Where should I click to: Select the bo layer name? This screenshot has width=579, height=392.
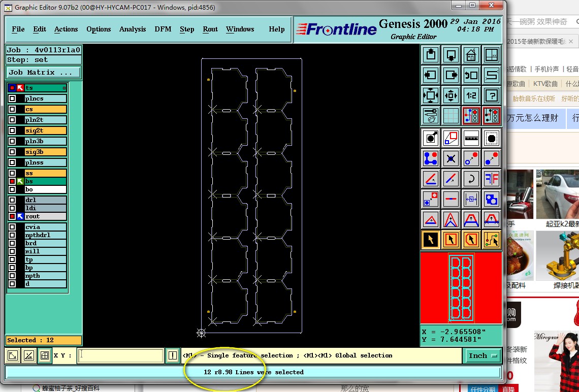[x=45, y=189]
